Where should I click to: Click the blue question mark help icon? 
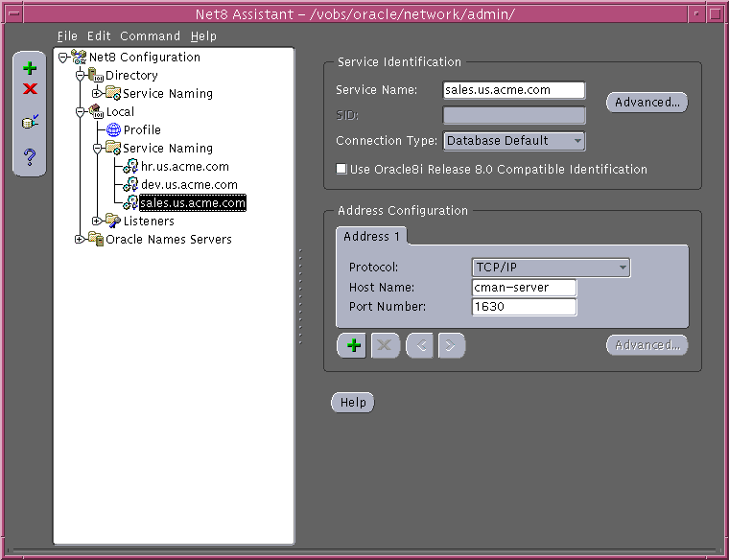point(30,155)
